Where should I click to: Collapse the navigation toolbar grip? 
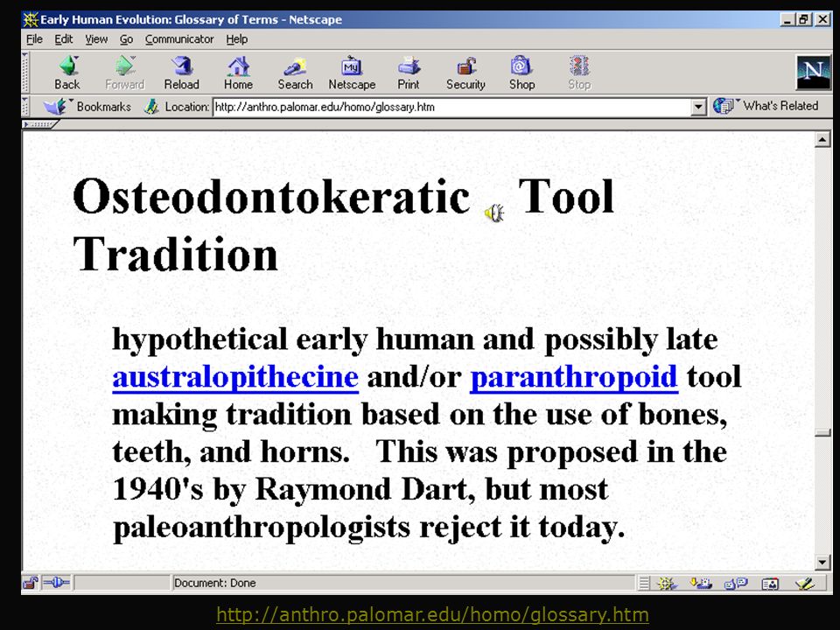[x=24, y=73]
